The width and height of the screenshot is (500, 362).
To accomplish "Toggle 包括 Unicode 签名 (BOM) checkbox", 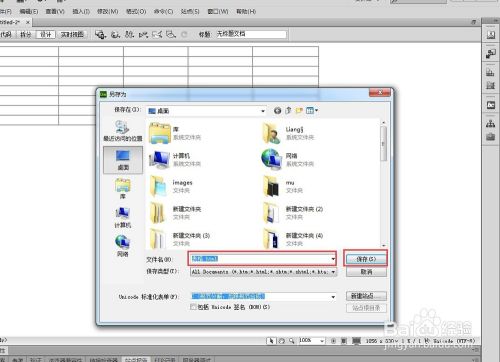I will 193,307.
